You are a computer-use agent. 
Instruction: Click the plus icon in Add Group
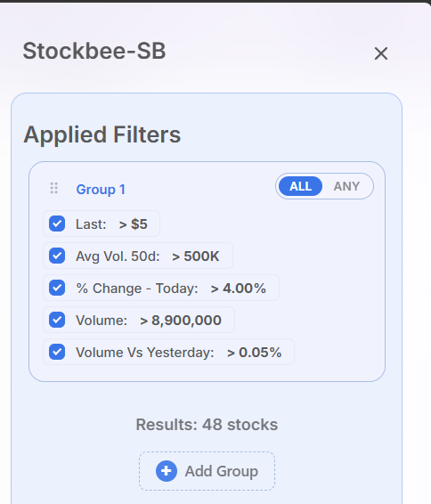point(167,471)
